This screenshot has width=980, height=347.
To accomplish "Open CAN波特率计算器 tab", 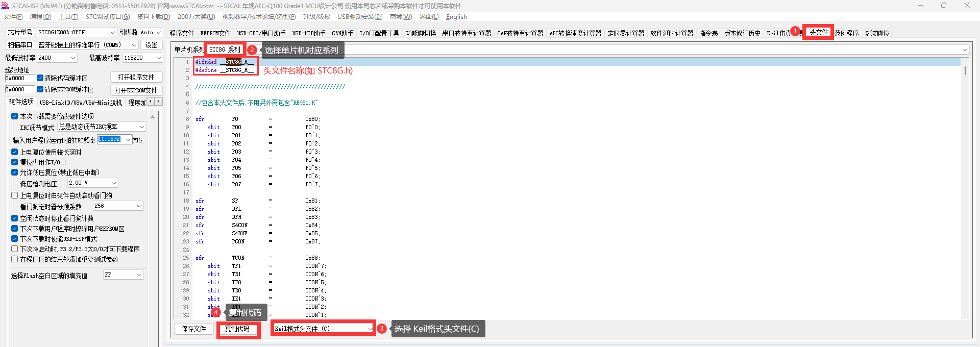I will (x=520, y=33).
